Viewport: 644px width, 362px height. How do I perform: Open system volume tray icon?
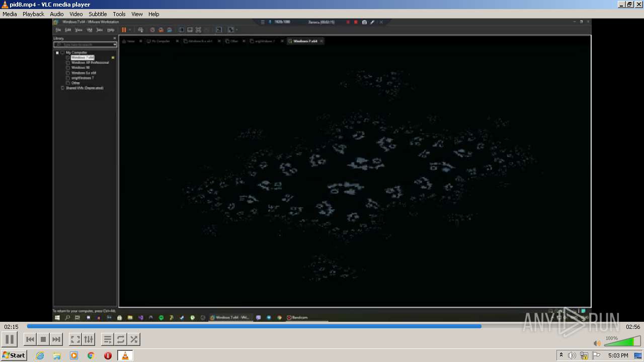point(572,355)
